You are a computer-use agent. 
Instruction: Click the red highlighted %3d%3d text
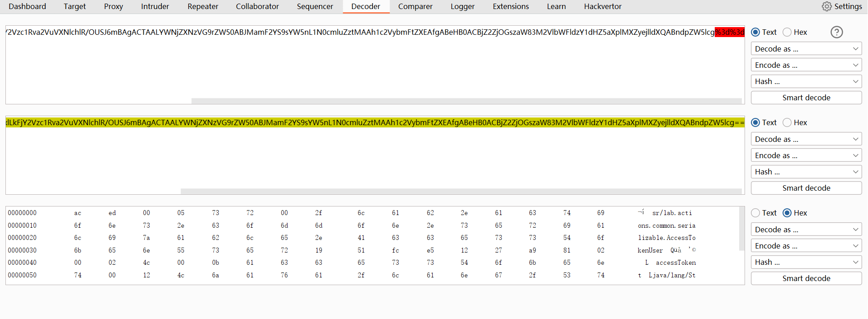pyautogui.click(x=730, y=32)
